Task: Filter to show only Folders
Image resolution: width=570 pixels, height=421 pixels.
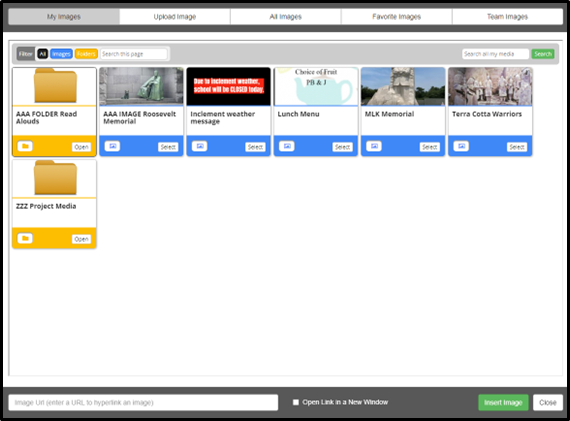Action: click(x=86, y=54)
